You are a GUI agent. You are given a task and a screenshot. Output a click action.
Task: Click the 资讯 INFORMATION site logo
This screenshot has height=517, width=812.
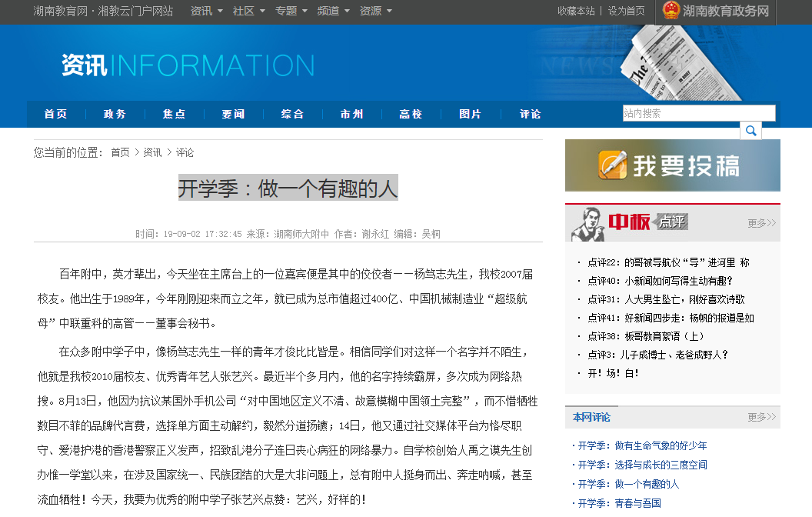click(x=188, y=66)
